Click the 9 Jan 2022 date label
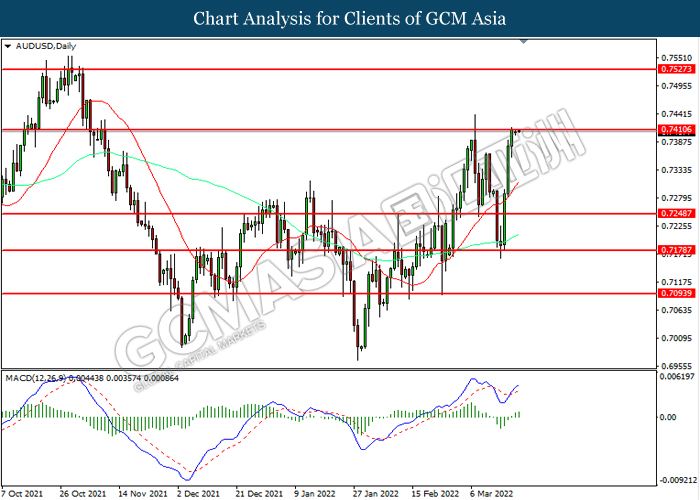The image size is (700, 500). pyautogui.click(x=315, y=493)
